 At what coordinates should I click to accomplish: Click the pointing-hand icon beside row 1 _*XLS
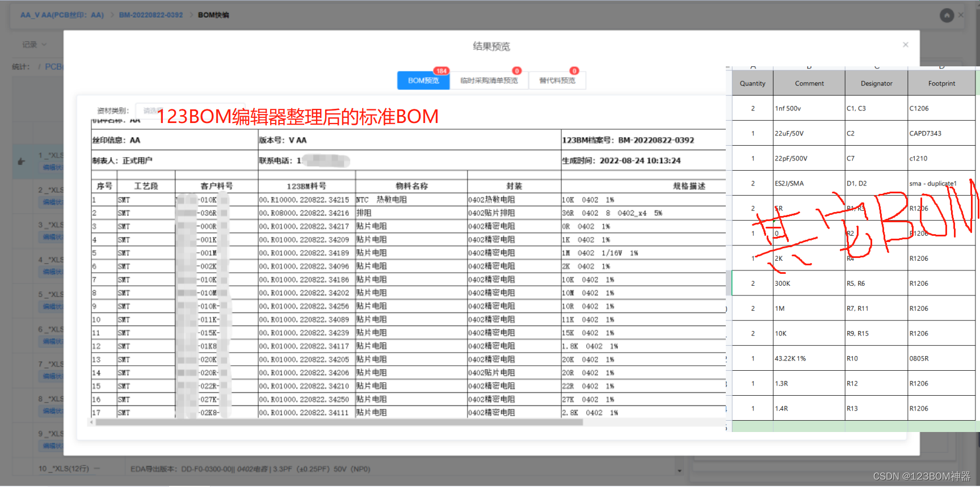(x=22, y=162)
